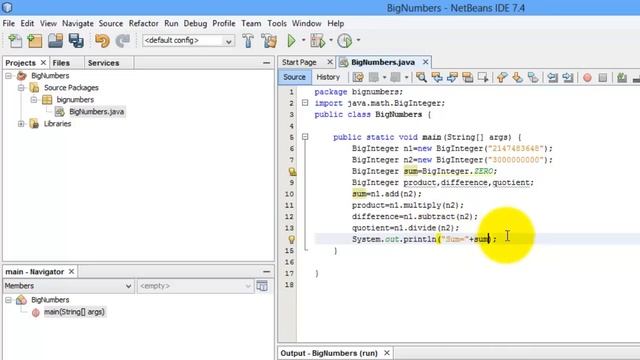The width and height of the screenshot is (640, 360).
Task: Collapse the Source Packages node
Action: tap(21, 88)
